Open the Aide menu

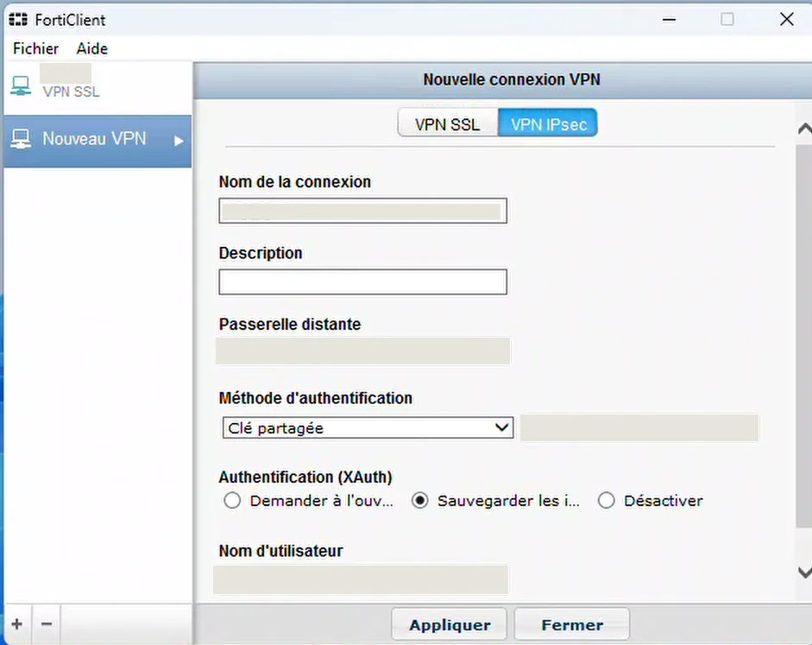(92, 48)
